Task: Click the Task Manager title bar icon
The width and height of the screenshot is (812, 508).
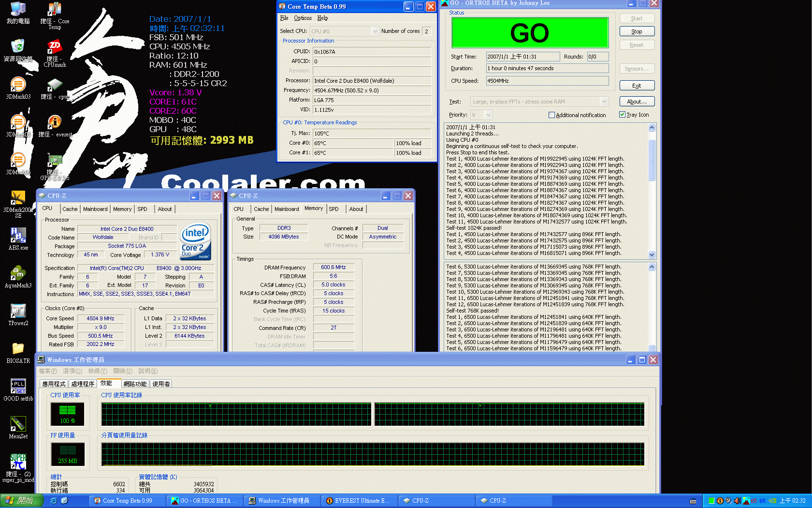Action: coord(41,360)
